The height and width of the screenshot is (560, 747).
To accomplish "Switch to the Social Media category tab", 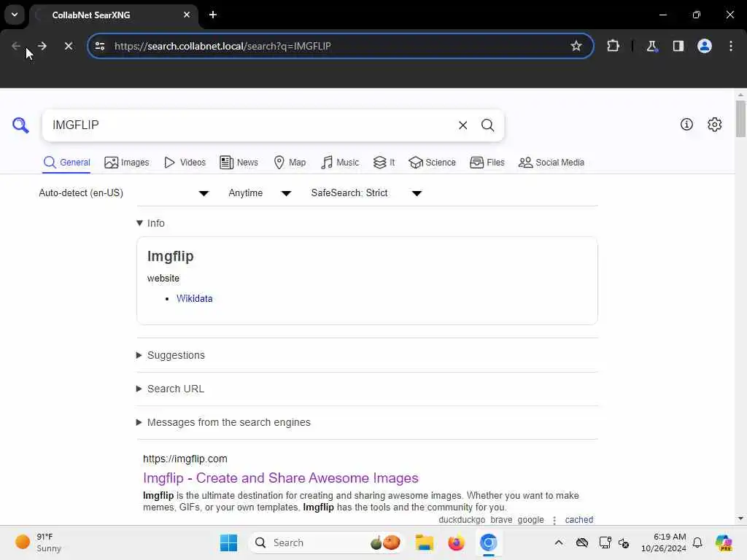I will click(551, 163).
